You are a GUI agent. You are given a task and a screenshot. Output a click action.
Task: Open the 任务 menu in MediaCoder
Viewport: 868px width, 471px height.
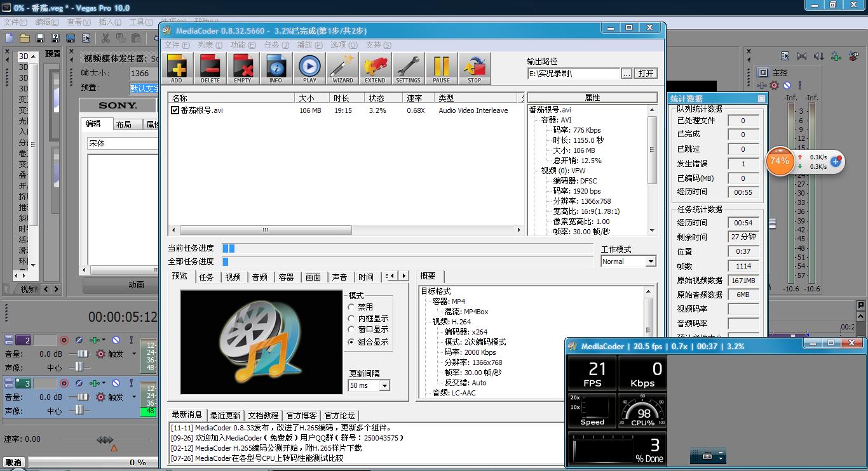click(276, 45)
